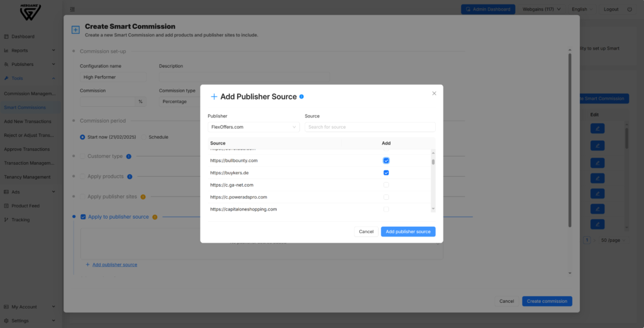The width and height of the screenshot is (644, 328).
Task: Toggle the sidebar collapse menu icon
Action: 72,9
